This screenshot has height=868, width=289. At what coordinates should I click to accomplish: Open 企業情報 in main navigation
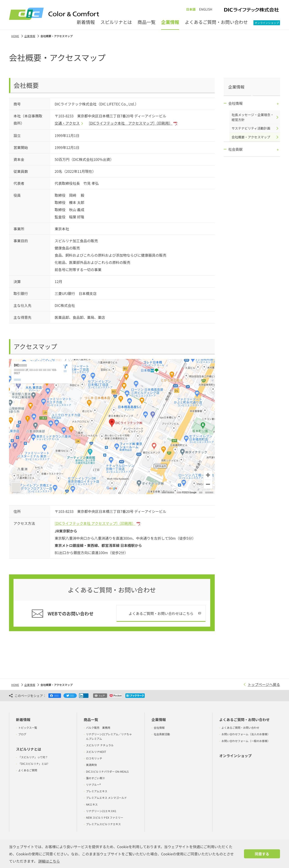tap(170, 22)
